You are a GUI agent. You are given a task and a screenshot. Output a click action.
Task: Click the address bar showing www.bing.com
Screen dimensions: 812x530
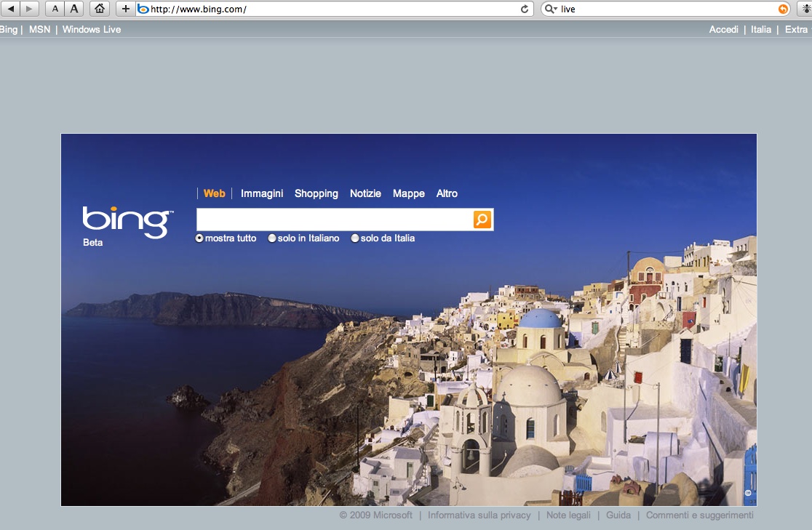click(335, 9)
